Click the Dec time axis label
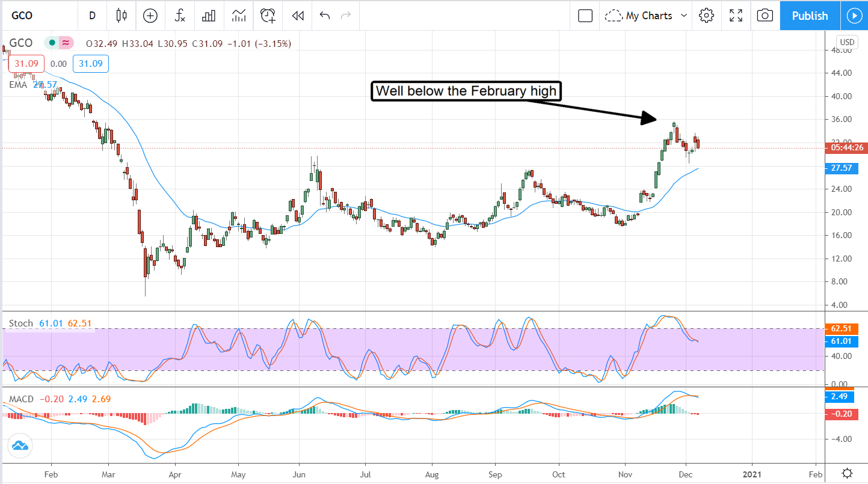 pos(686,474)
